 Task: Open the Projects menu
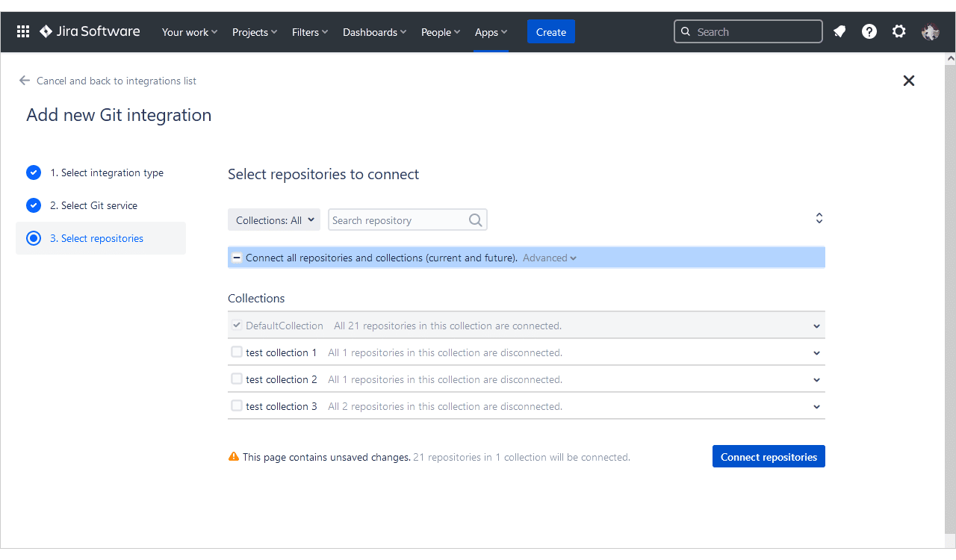[255, 32]
